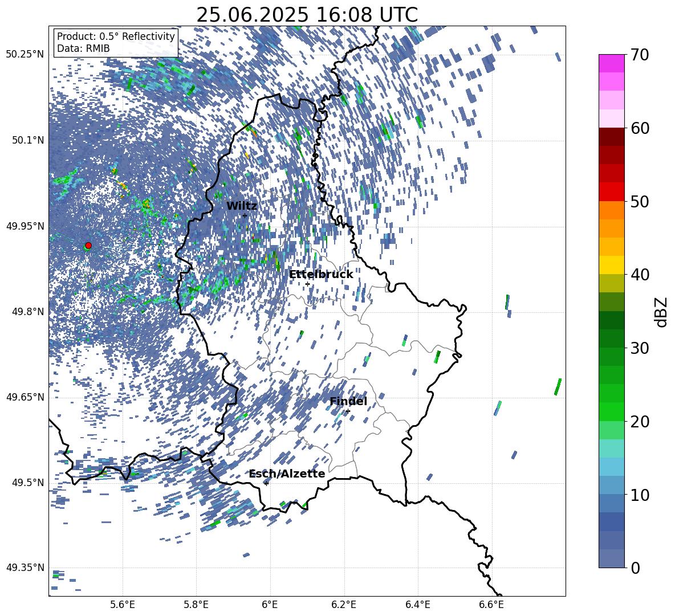This screenshot has width=675, height=616.
Task: Click the 50.1°N latitude label
Action: (28, 140)
